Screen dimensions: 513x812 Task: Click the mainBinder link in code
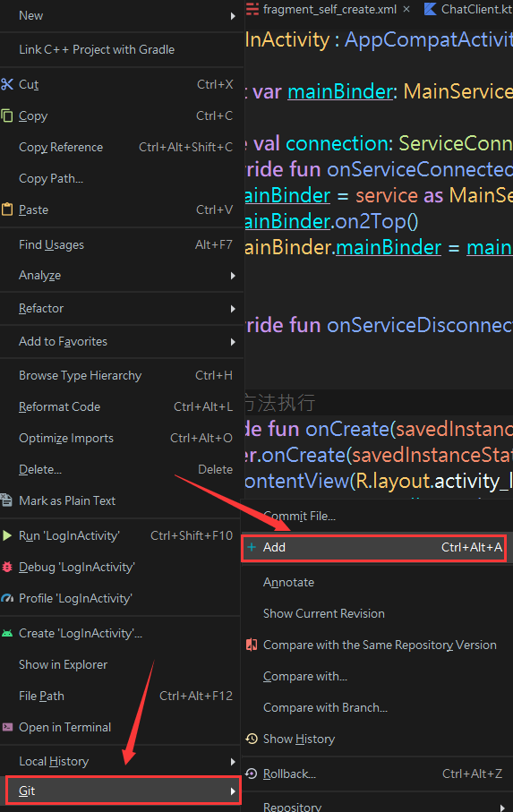340,91
